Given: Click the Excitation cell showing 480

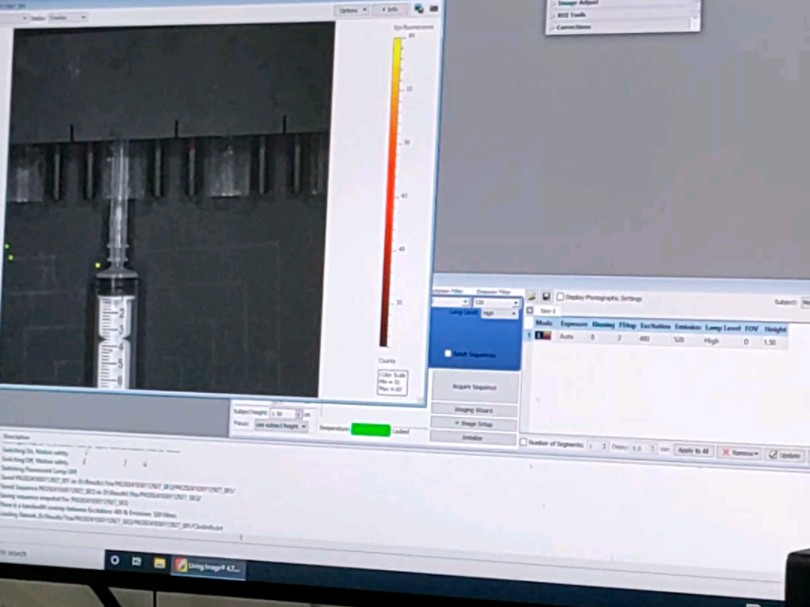Looking at the screenshot, I should (x=644, y=339).
